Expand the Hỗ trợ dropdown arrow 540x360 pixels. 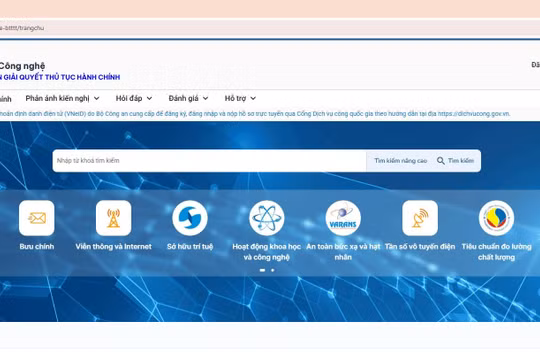pyautogui.click(x=253, y=99)
